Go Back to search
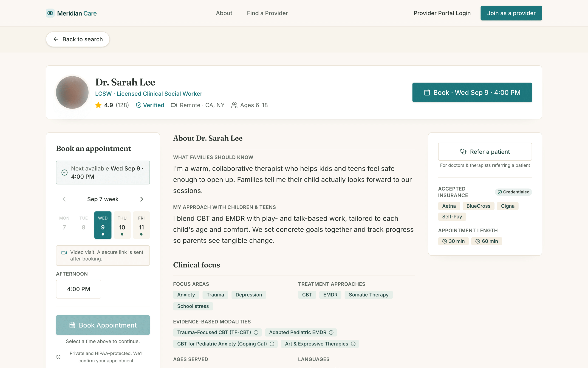Screen dimensions: 588x368 click(78, 39)
